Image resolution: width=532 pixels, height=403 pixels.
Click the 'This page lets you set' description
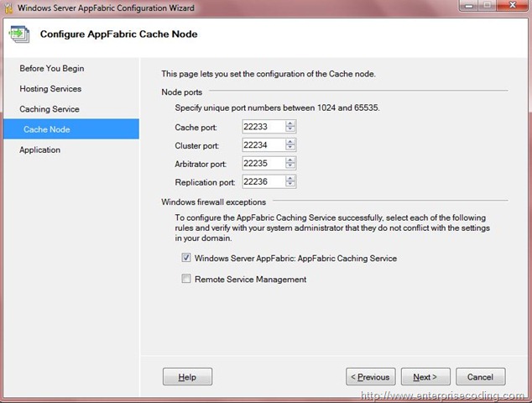(x=269, y=74)
